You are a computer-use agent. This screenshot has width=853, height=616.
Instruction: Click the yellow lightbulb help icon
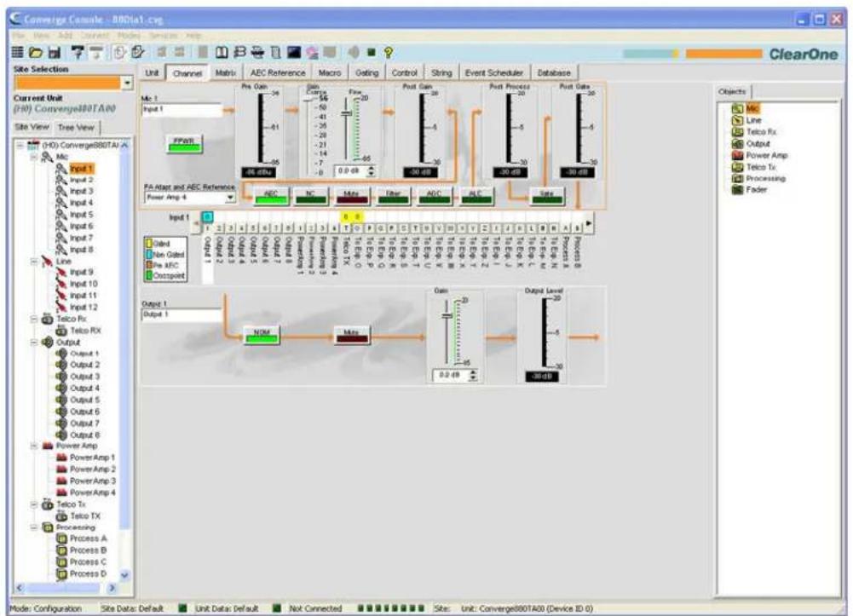click(x=389, y=52)
